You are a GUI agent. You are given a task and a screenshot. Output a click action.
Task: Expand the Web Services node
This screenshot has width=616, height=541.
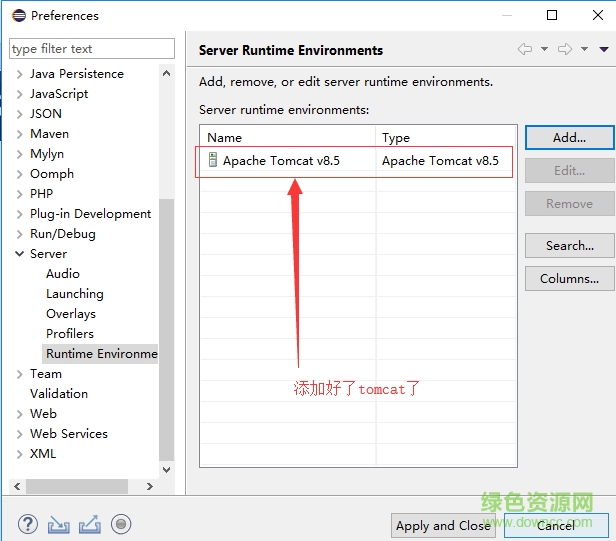pos(19,434)
